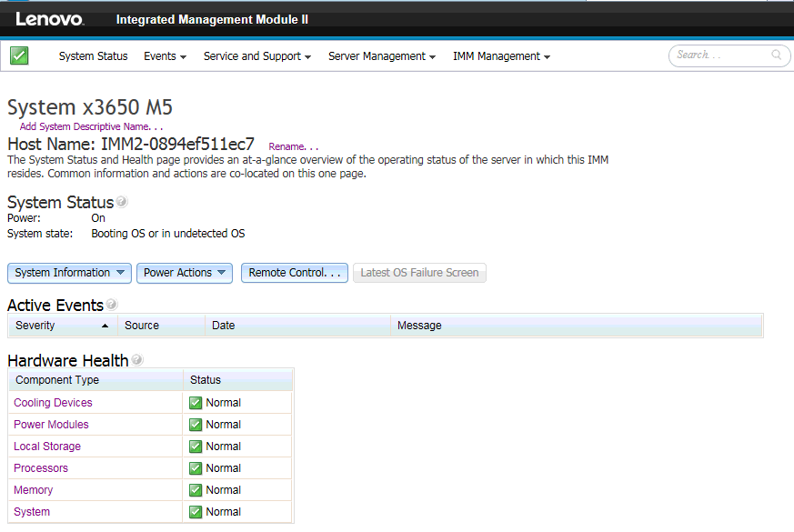Click inside the Search input field
This screenshot has height=532, width=794.
(x=719, y=55)
